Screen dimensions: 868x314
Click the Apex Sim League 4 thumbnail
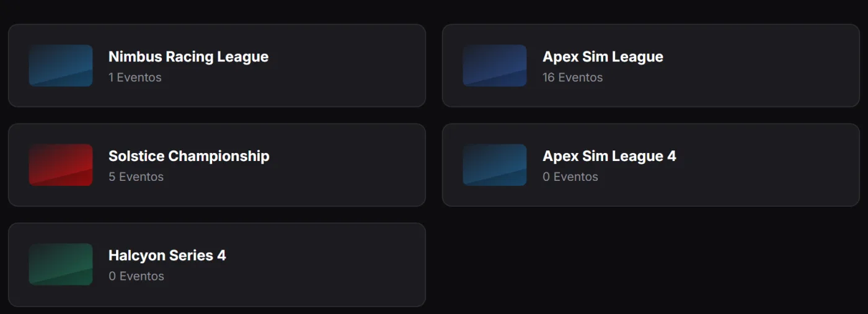click(x=495, y=165)
